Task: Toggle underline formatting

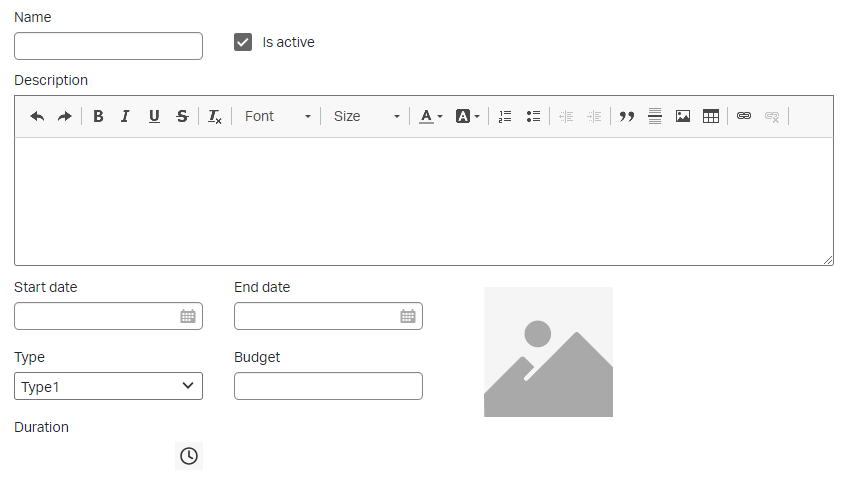Action: [x=154, y=116]
